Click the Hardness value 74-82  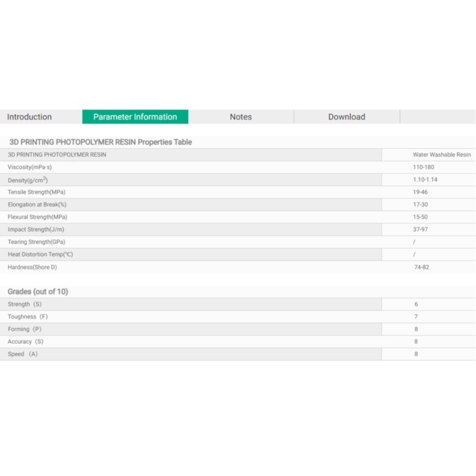coord(422,267)
